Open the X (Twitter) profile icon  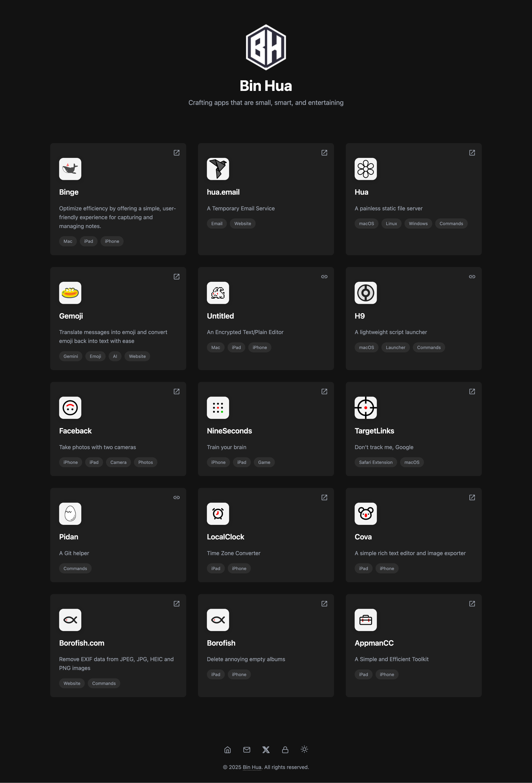pos(266,749)
